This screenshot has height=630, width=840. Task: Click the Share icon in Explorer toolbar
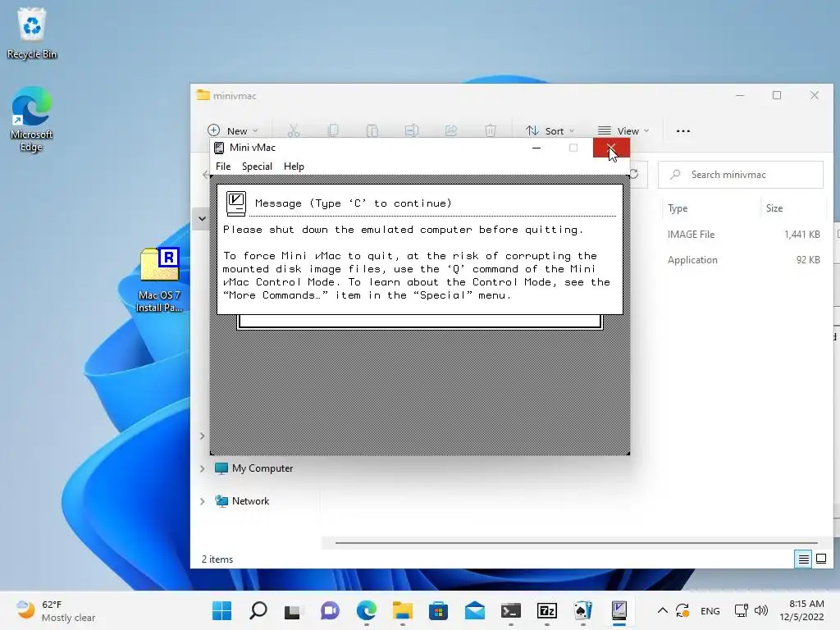pyautogui.click(x=451, y=130)
